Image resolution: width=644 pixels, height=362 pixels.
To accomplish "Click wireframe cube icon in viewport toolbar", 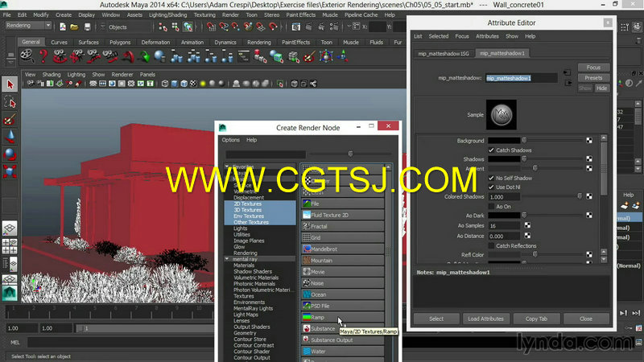I will coord(165,84).
